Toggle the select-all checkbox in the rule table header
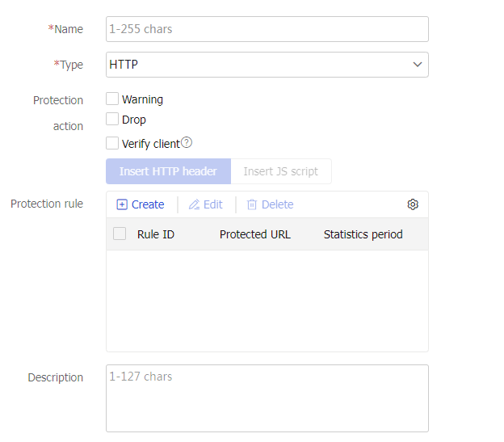This screenshot has height=442, width=504. click(x=120, y=234)
